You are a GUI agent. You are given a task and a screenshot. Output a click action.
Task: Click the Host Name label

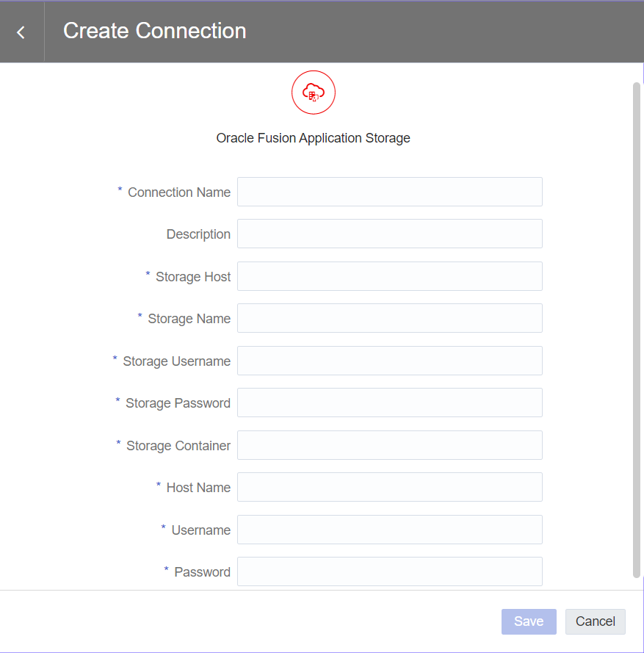coord(198,488)
